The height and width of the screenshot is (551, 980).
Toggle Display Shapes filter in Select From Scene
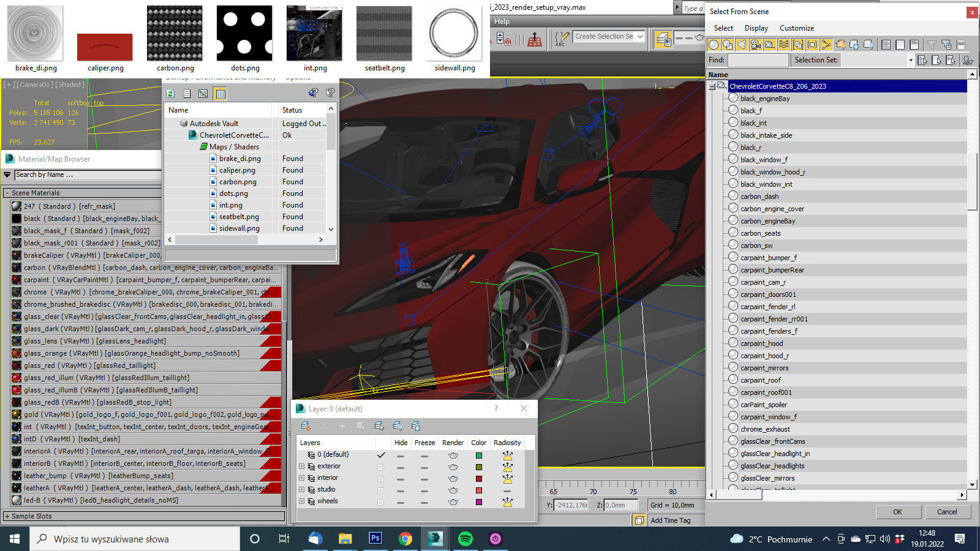728,45
